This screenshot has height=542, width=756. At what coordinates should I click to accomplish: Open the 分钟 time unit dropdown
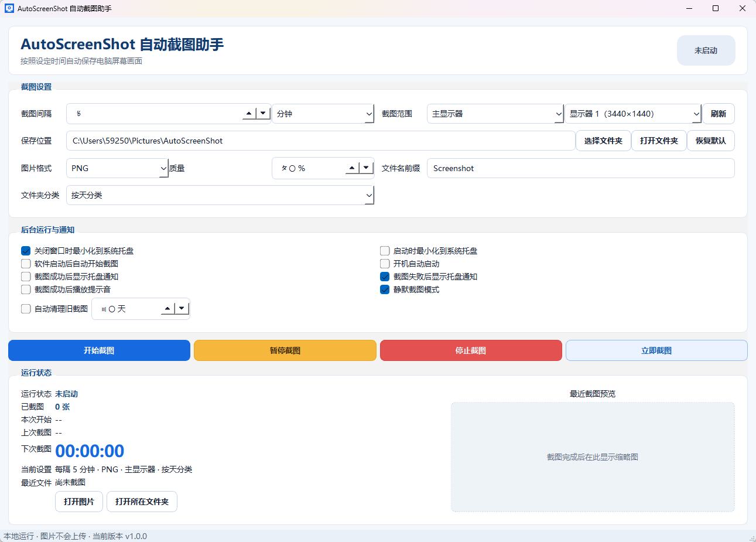[x=323, y=114]
